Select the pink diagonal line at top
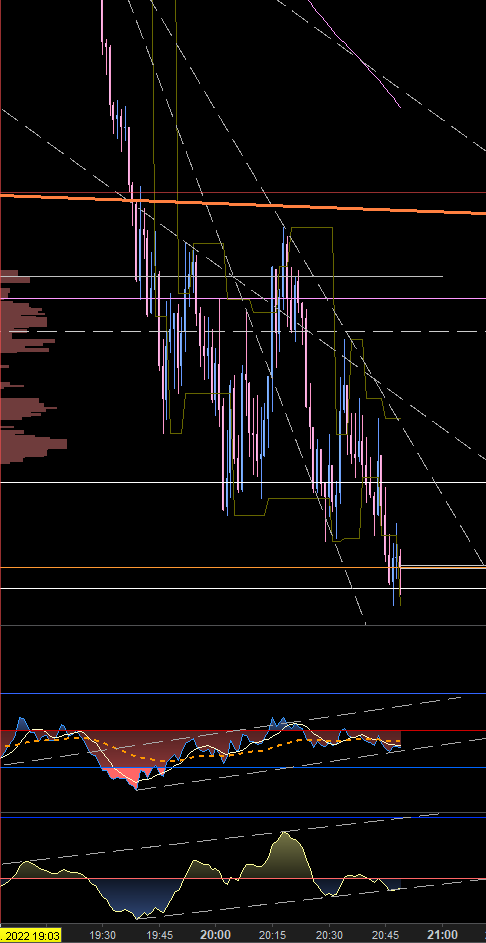The height and width of the screenshot is (943, 486). coord(355,53)
